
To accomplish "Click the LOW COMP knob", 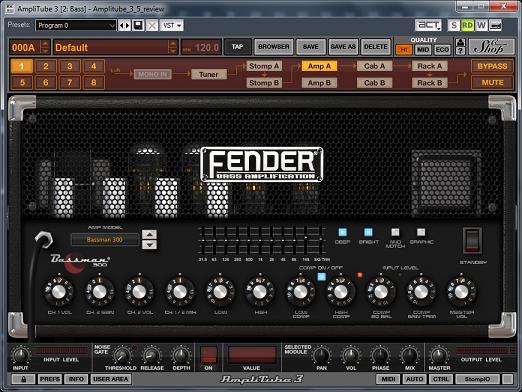I will click(x=300, y=292).
